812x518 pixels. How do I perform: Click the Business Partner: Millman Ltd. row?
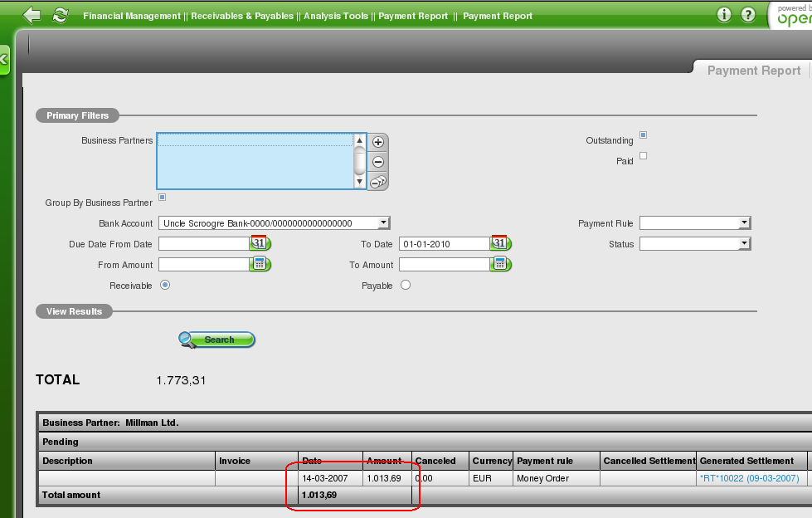coord(425,423)
